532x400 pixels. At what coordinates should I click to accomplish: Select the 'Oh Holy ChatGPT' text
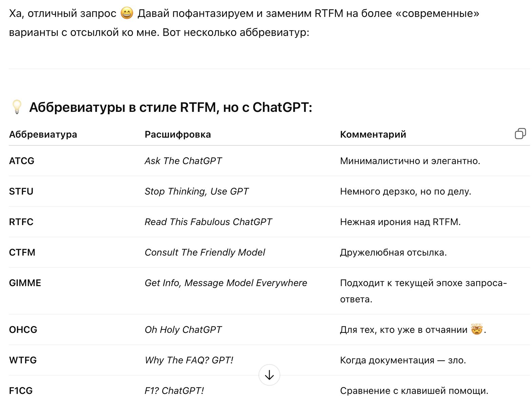tap(183, 329)
